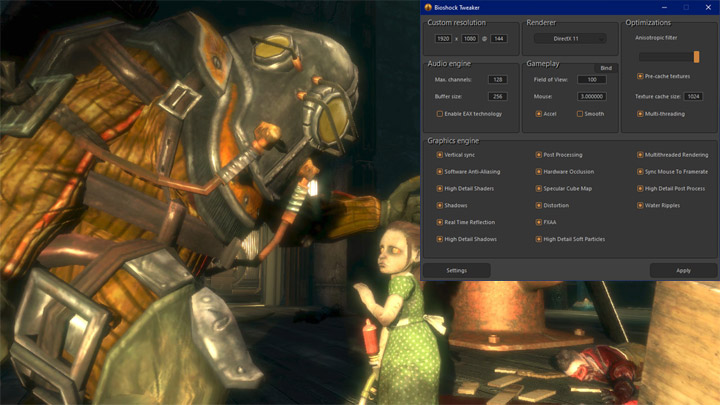Click the custom resolution height field 1080
The width and height of the screenshot is (720, 405).
[x=470, y=39]
